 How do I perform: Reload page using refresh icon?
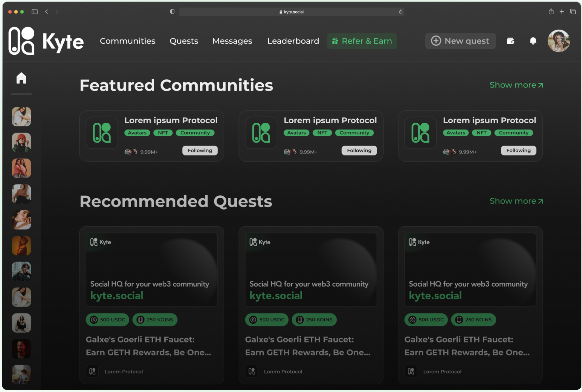401,12
